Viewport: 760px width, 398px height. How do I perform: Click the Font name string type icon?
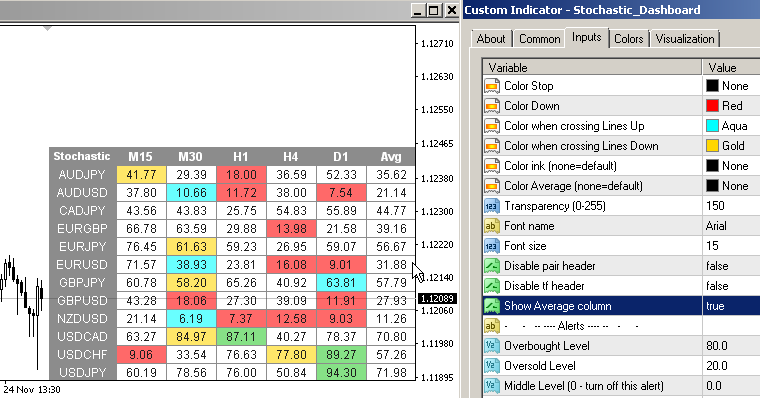pos(491,226)
